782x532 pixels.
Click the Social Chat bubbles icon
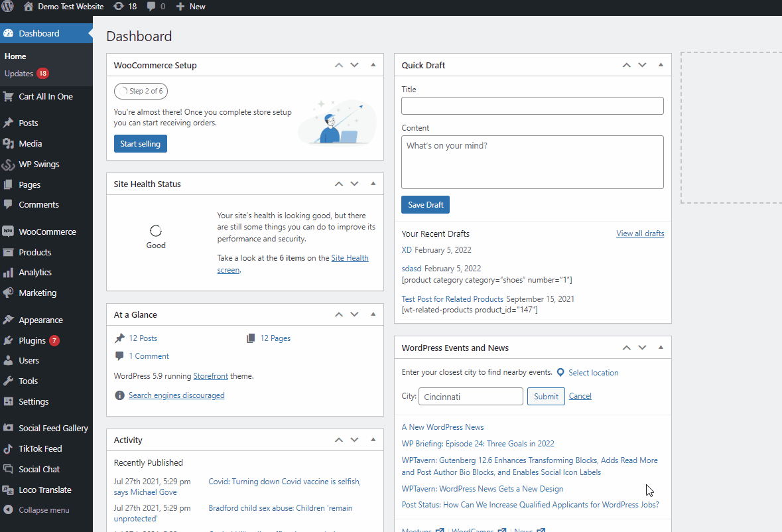pyautogui.click(x=8, y=469)
